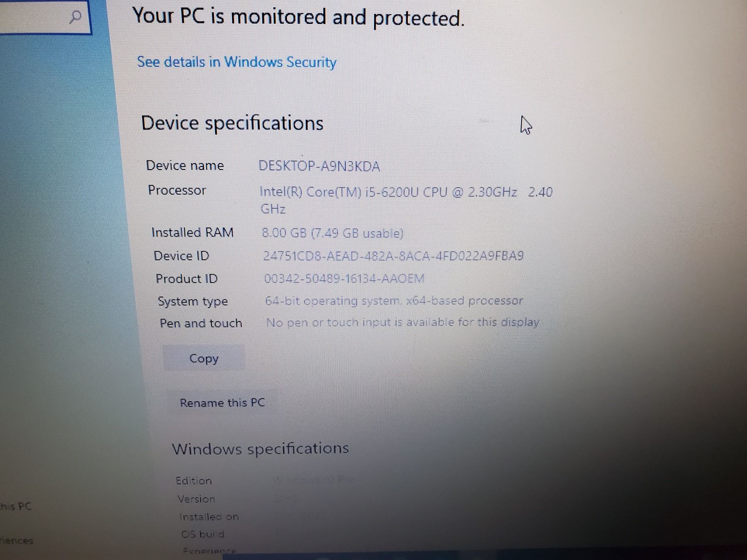
Task: Click the OS build label
Action: click(x=203, y=534)
